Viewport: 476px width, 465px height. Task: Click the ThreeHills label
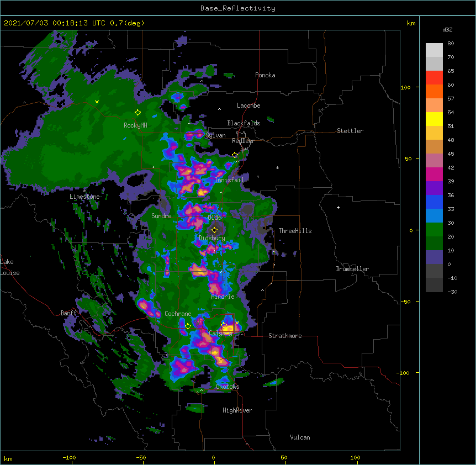(295, 231)
